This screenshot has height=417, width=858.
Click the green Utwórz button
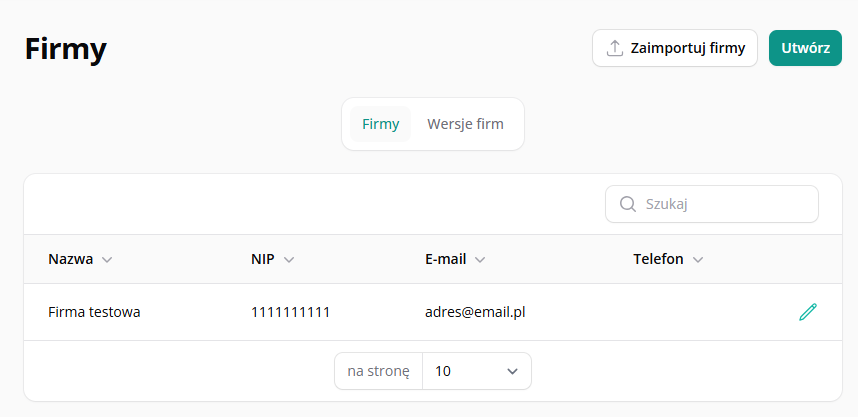pyautogui.click(x=805, y=48)
